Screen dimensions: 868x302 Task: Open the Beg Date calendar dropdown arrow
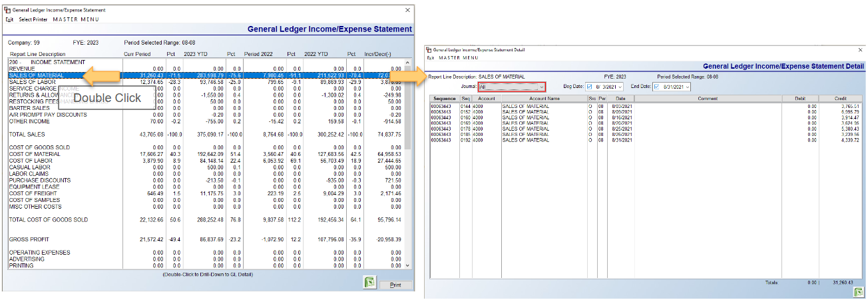point(621,87)
